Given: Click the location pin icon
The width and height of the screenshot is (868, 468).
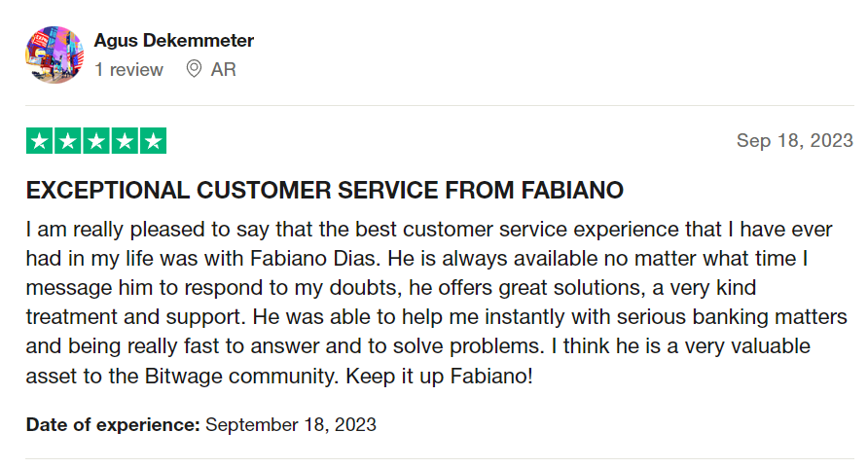Looking at the screenshot, I should [x=194, y=70].
